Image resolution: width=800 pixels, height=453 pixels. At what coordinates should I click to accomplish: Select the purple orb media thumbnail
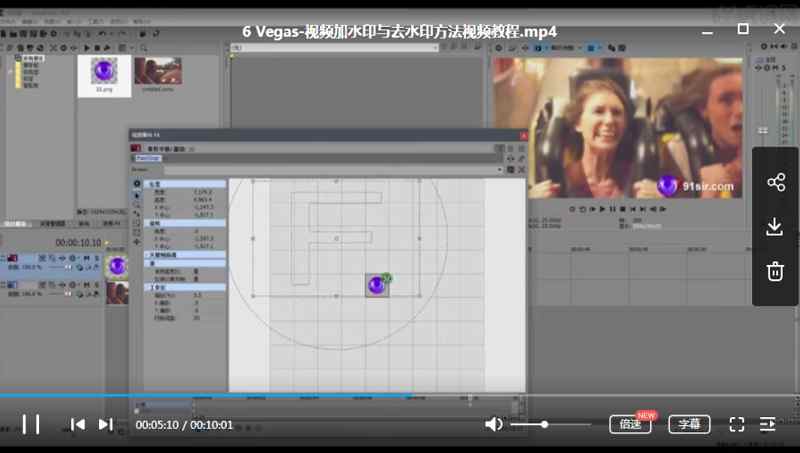pos(104,73)
